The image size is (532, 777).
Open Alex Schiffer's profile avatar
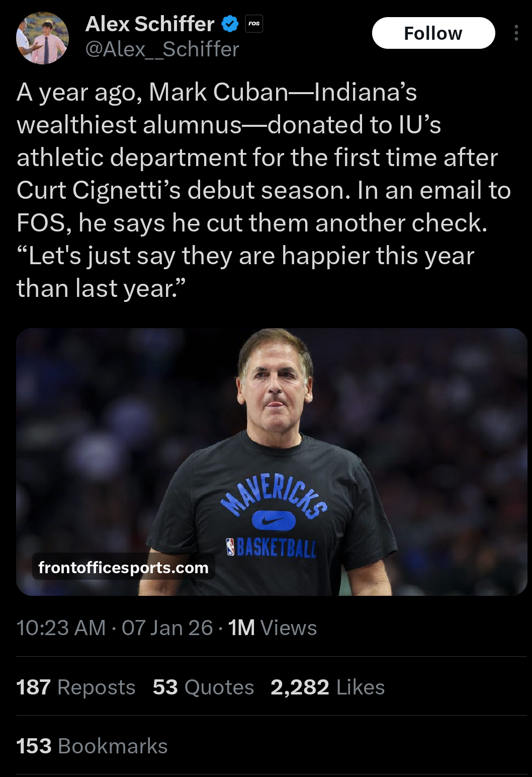click(x=42, y=38)
